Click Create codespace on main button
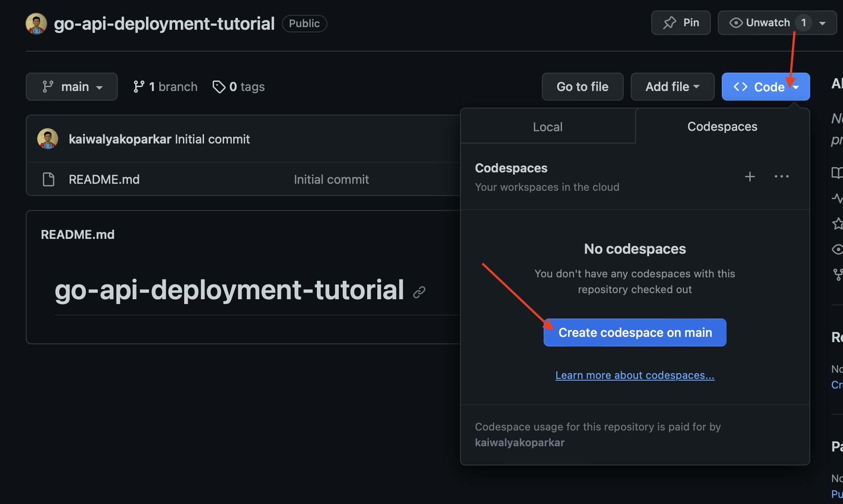 [635, 332]
